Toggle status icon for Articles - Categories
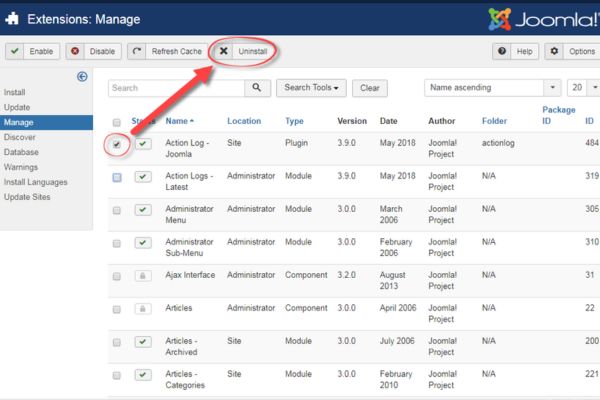The image size is (600, 400). click(143, 375)
